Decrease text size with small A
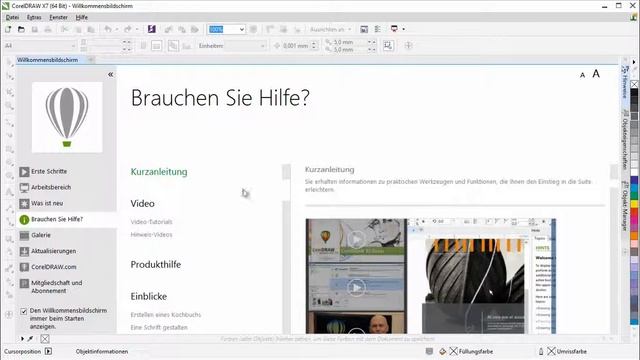Image resolution: width=640 pixels, height=360 pixels. coord(582,75)
